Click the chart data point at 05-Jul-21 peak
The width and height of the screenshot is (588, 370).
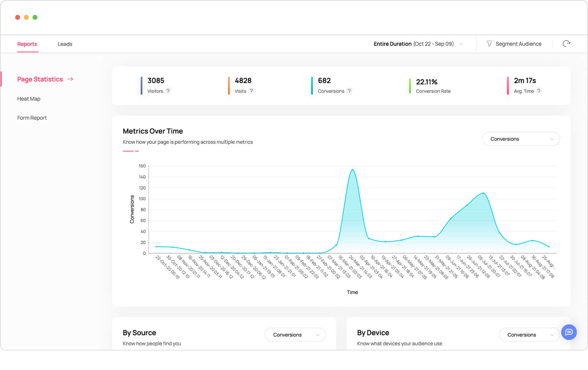(483, 193)
